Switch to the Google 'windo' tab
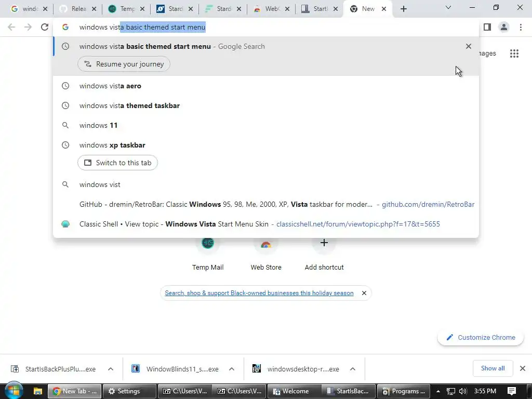The width and height of the screenshot is (532, 399). 29,9
